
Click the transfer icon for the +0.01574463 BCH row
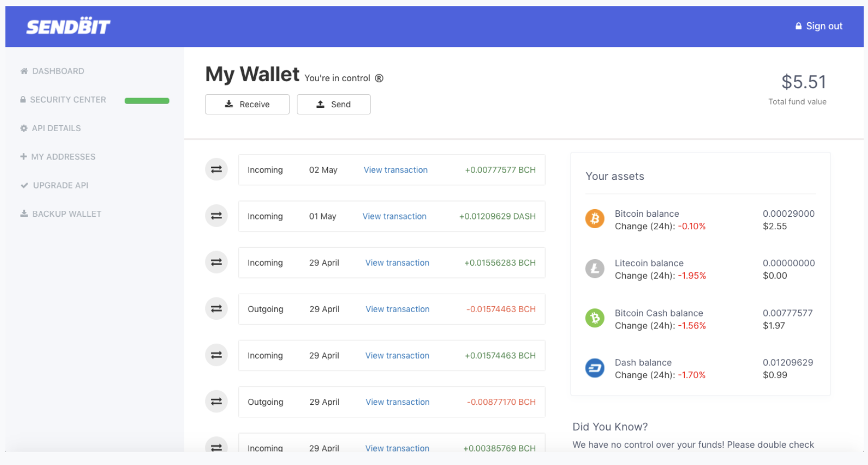click(216, 355)
